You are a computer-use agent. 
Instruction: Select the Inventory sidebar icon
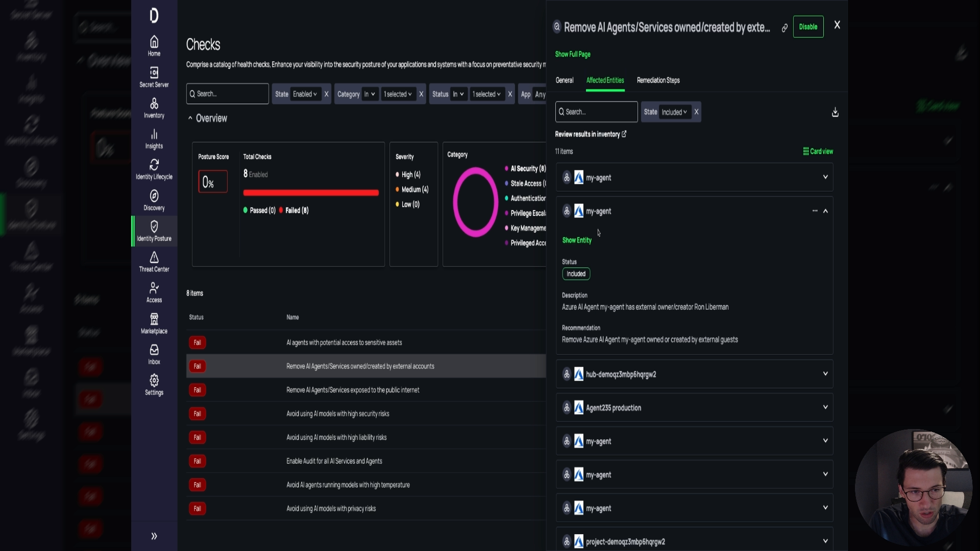154,108
